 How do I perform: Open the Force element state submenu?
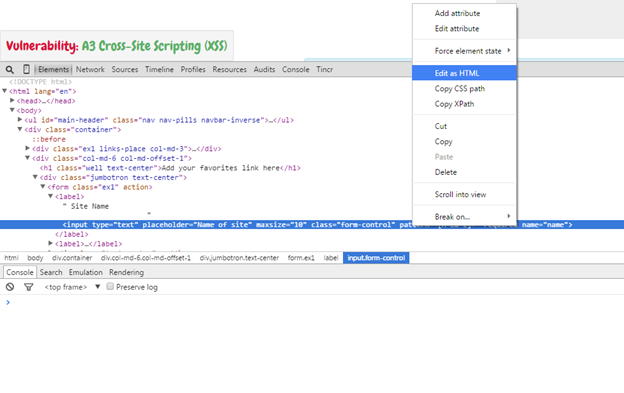pyautogui.click(x=464, y=51)
